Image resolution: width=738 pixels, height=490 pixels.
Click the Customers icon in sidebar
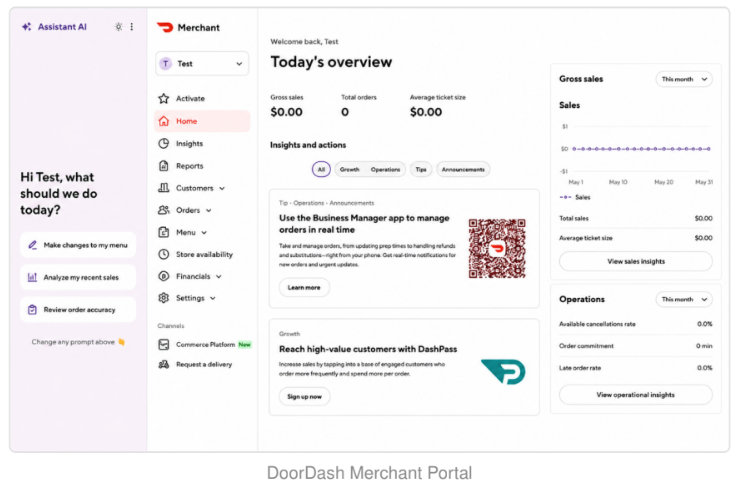click(x=163, y=188)
